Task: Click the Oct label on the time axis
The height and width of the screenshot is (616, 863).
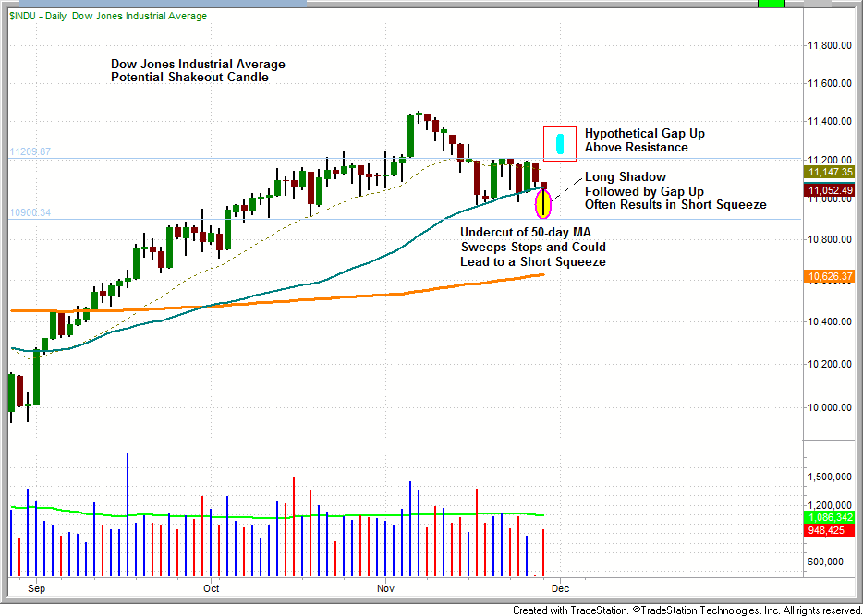Action: pyautogui.click(x=212, y=586)
